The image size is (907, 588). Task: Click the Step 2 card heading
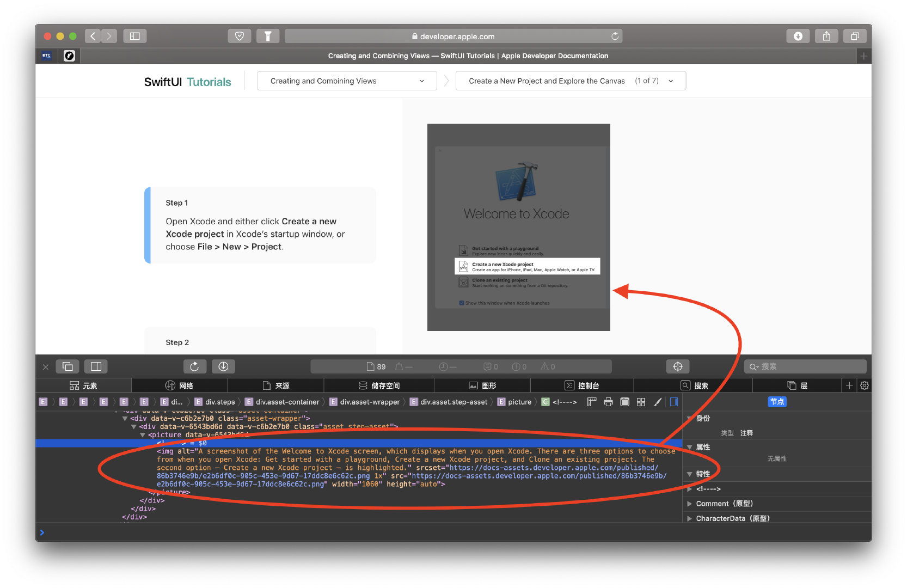[x=177, y=342]
